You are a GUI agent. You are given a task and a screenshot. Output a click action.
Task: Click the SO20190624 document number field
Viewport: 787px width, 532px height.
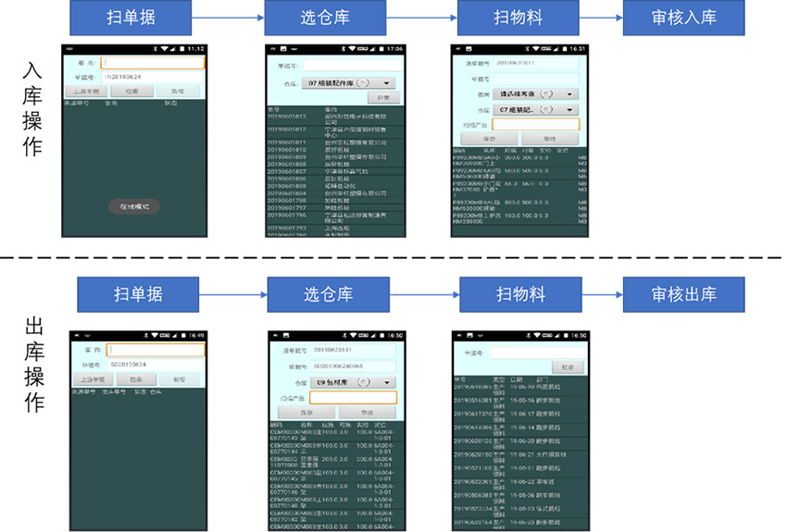156,365
